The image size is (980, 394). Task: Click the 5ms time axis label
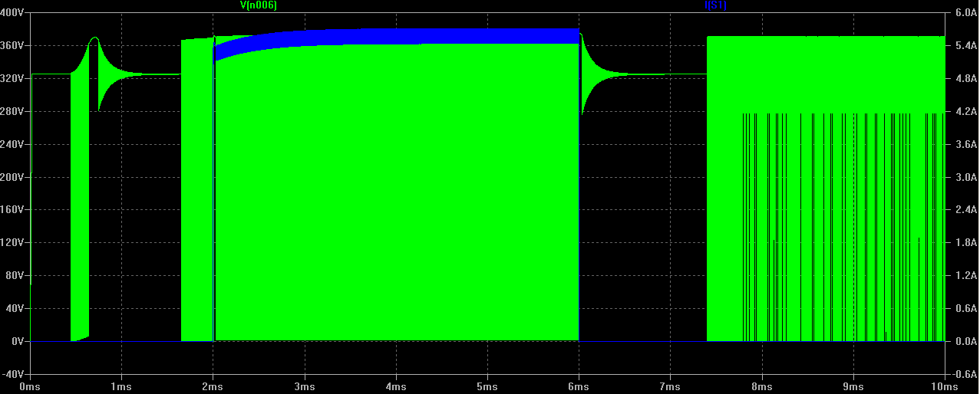click(487, 386)
